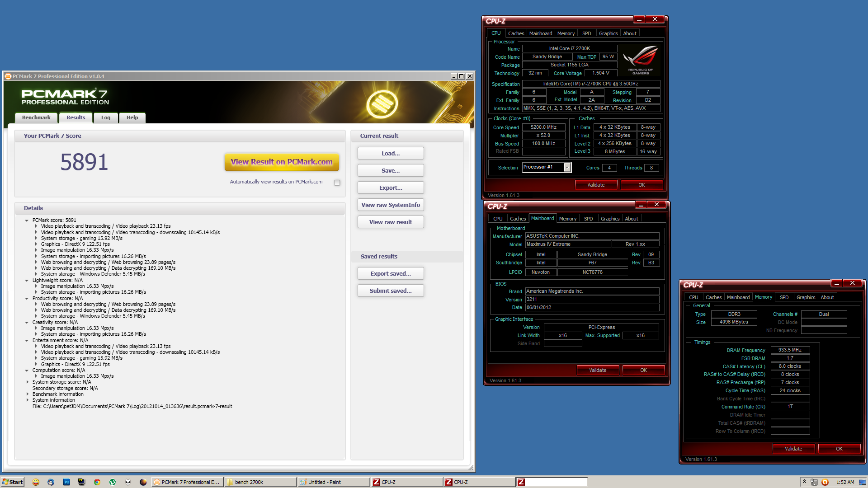Click the blue round Thunderbird-style taskbar icon
The width and height of the screenshot is (868, 488).
click(x=51, y=482)
